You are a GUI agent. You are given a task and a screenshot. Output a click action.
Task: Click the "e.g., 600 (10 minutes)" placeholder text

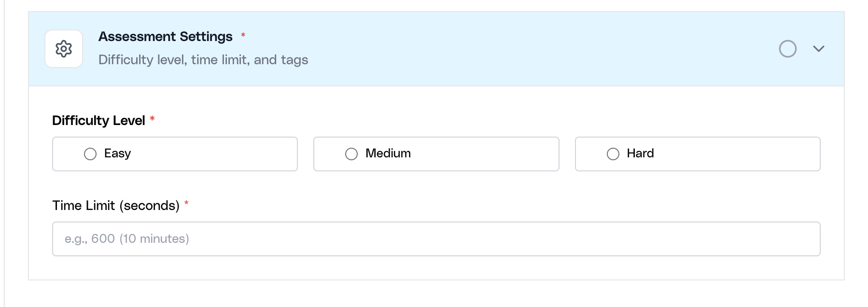(x=127, y=239)
